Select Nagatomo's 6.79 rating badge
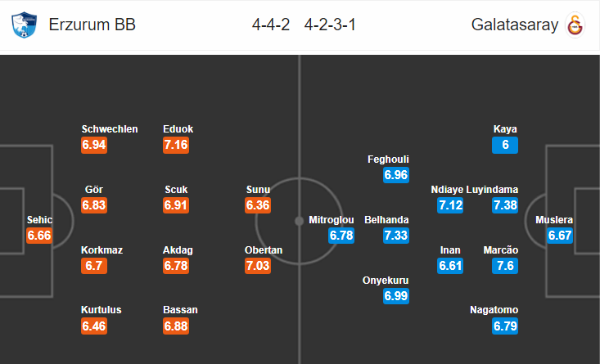This screenshot has width=600, height=364. coord(505,326)
